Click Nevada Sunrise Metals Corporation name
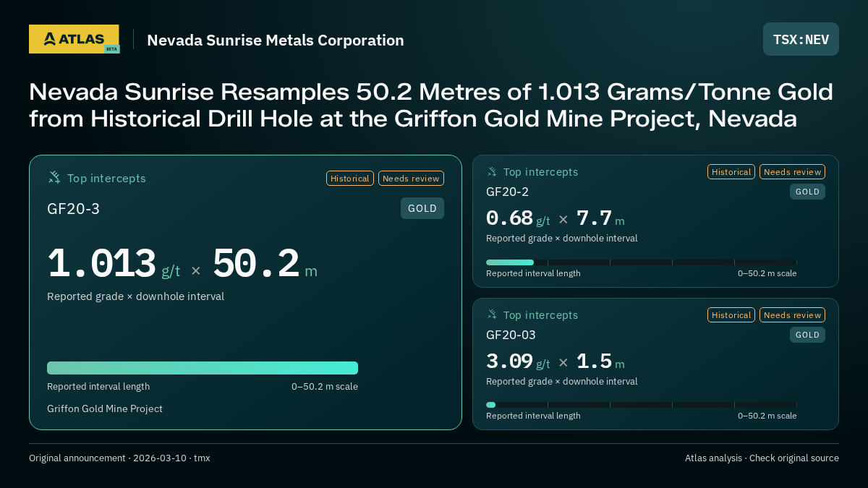868x488 pixels. [x=276, y=40]
